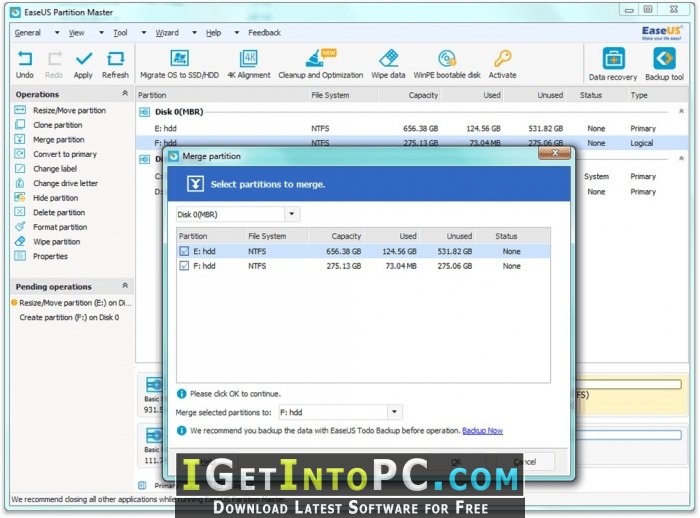Screen dimensions: 700x518
Task: Open the Tool menu
Action: point(120,33)
